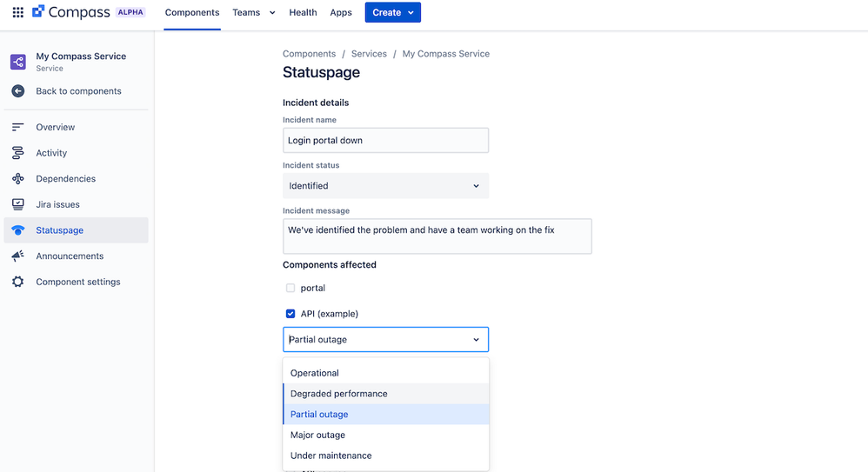Image resolution: width=868 pixels, height=472 pixels.
Task: Click the Components affected heading
Action: 330,264
